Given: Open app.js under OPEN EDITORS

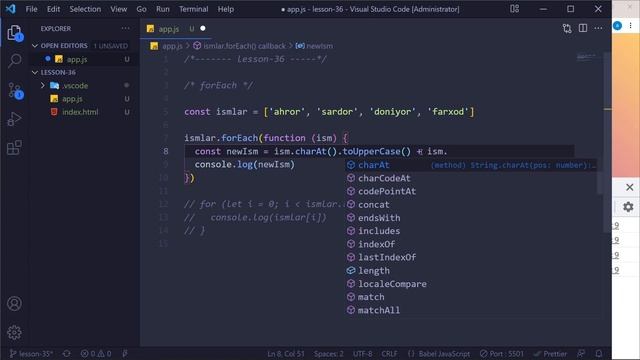Looking at the screenshot, I should (77, 59).
